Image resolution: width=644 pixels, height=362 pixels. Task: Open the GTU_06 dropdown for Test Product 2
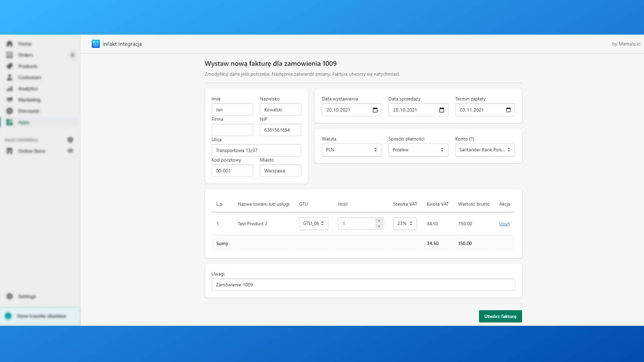pyautogui.click(x=314, y=224)
